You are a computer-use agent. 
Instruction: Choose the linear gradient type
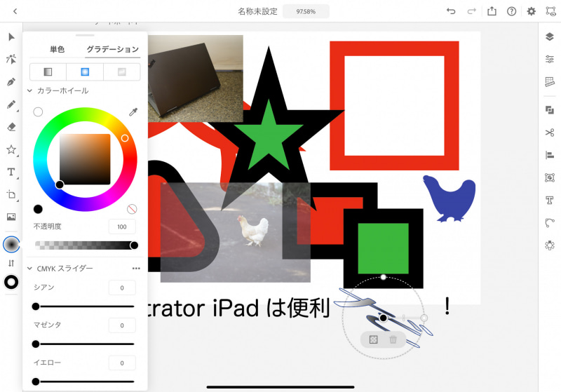[48, 72]
